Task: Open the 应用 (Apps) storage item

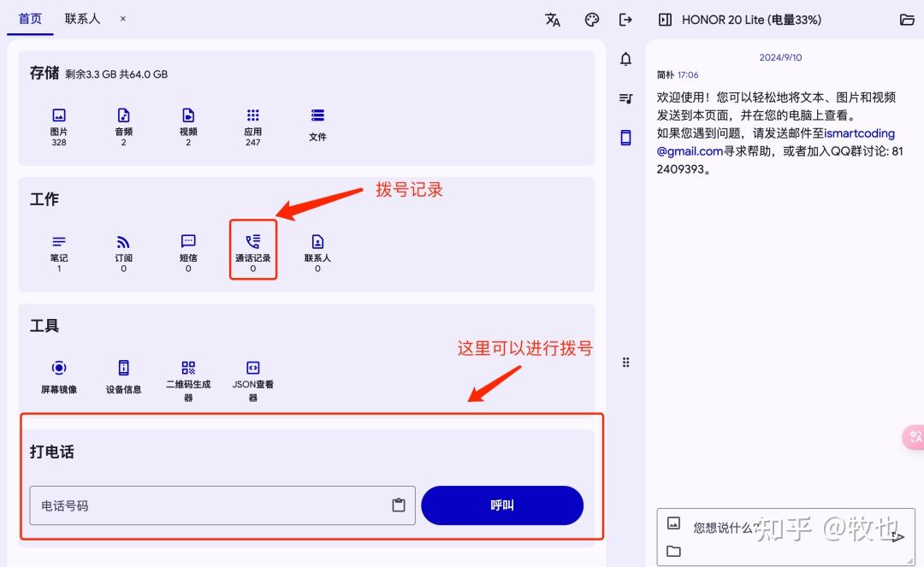Action: click(x=252, y=126)
